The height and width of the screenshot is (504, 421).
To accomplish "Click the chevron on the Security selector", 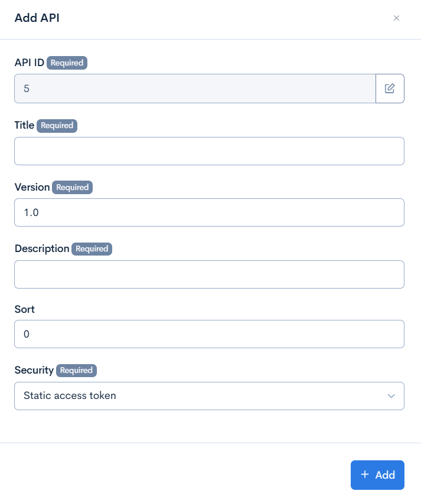I will tap(390, 396).
